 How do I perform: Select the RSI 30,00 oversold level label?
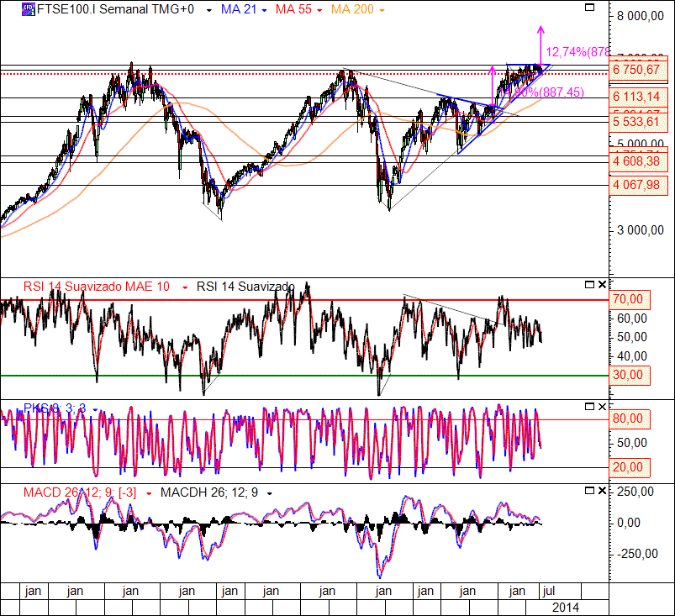630,375
